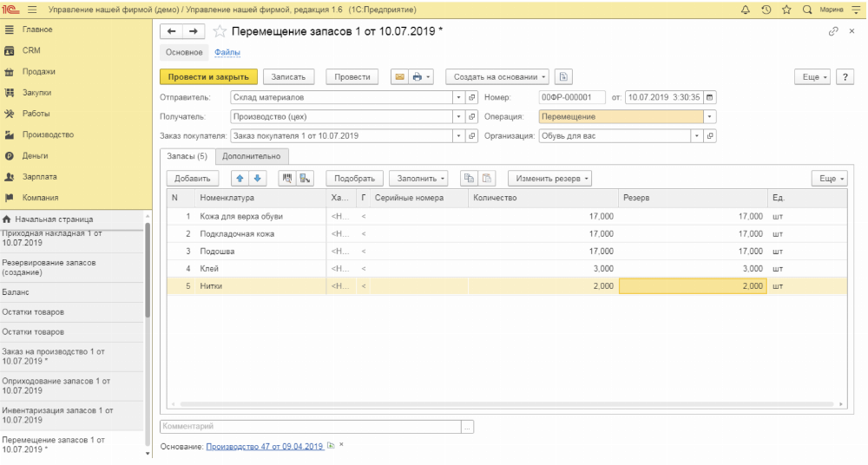Image resolution: width=868 pixels, height=465 pixels.
Task: Open the global search magnifier
Action: 806,10
